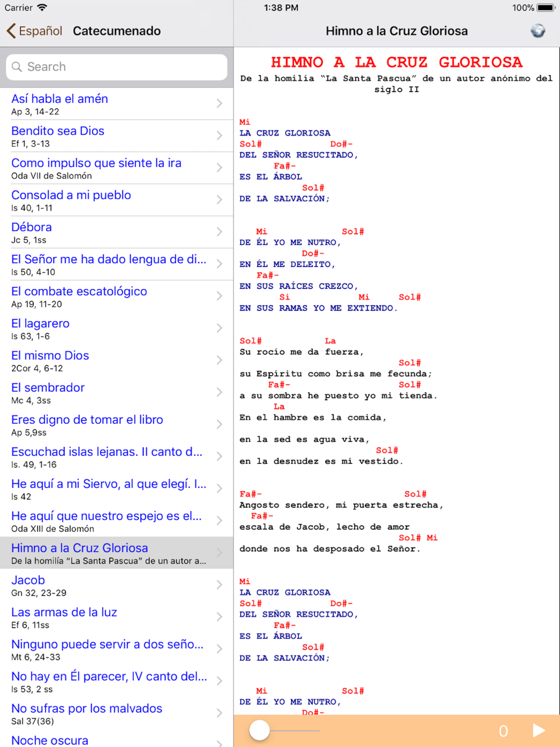Select Jacob song
The height and width of the screenshot is (747, 560).
point(116,585)
